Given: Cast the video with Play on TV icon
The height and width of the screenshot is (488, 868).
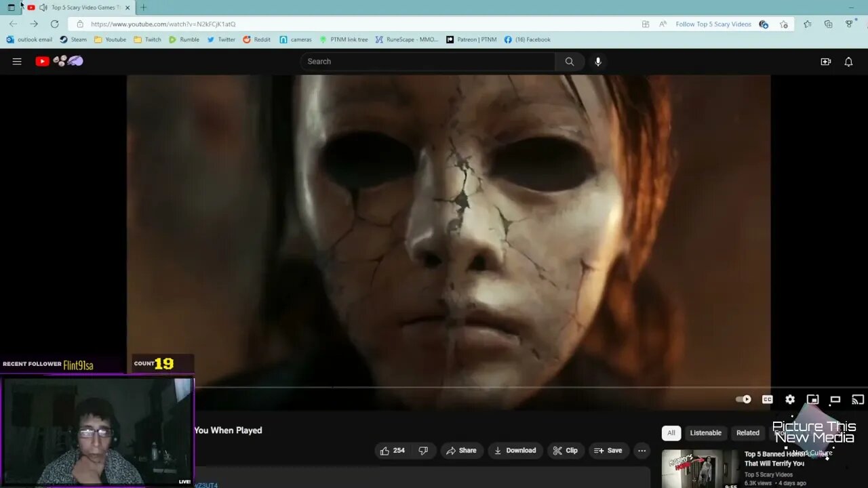Looking at the screenshot, I should click(x=858, y=399).
